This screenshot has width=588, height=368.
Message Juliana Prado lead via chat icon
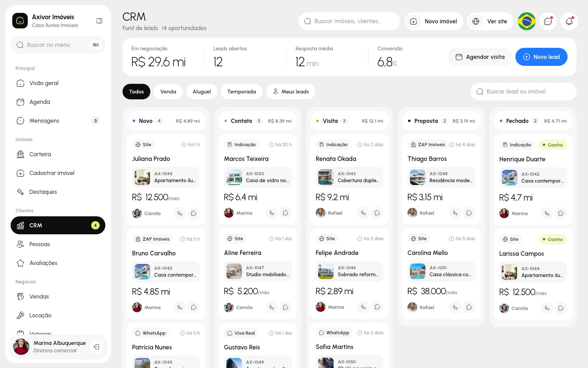coord(194,213)
